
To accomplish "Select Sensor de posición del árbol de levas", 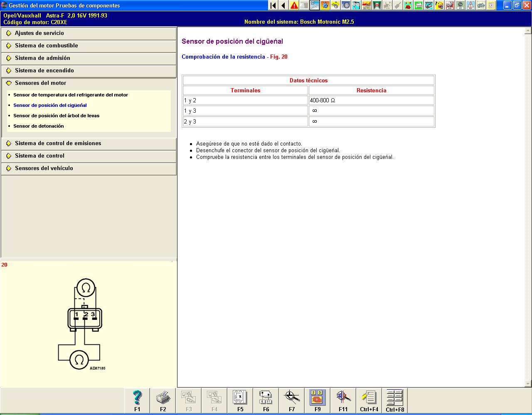I will point(56,116).
